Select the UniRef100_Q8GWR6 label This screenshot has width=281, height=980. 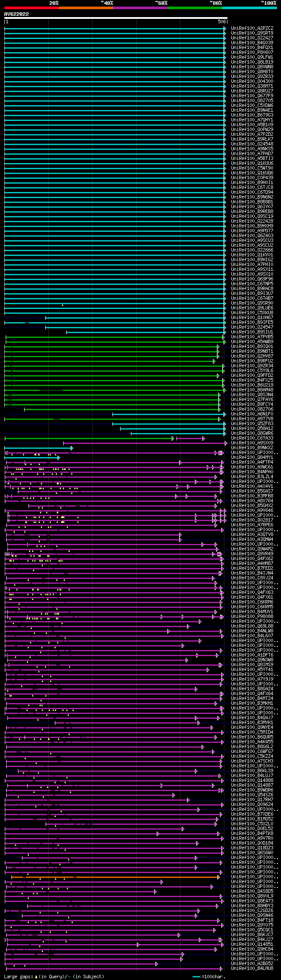252,433
